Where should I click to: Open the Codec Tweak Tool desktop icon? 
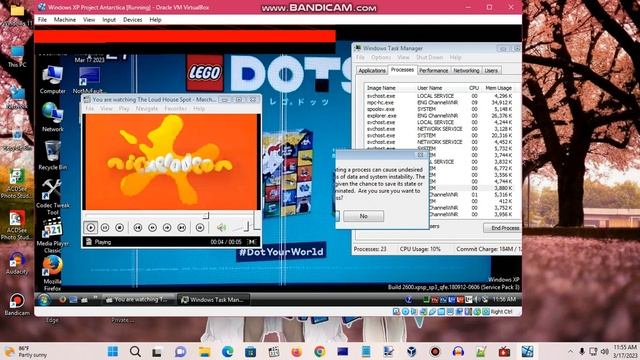click(53, 197)
